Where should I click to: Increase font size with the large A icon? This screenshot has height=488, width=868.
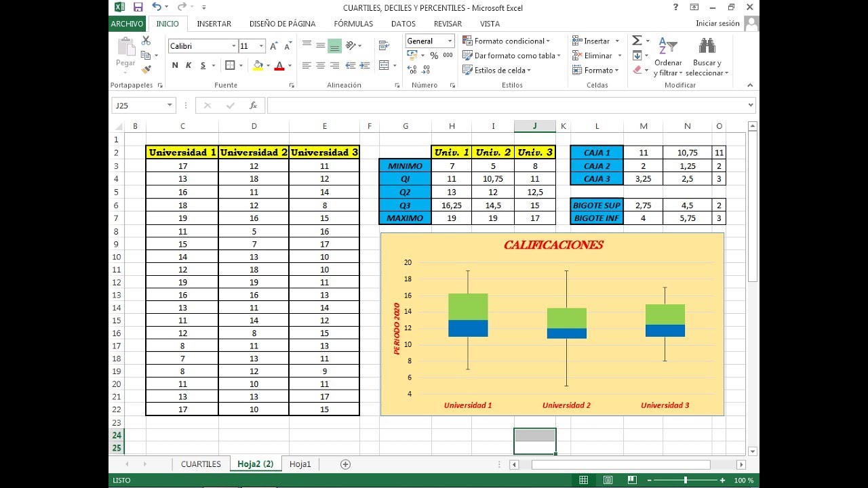pos(274,46)
